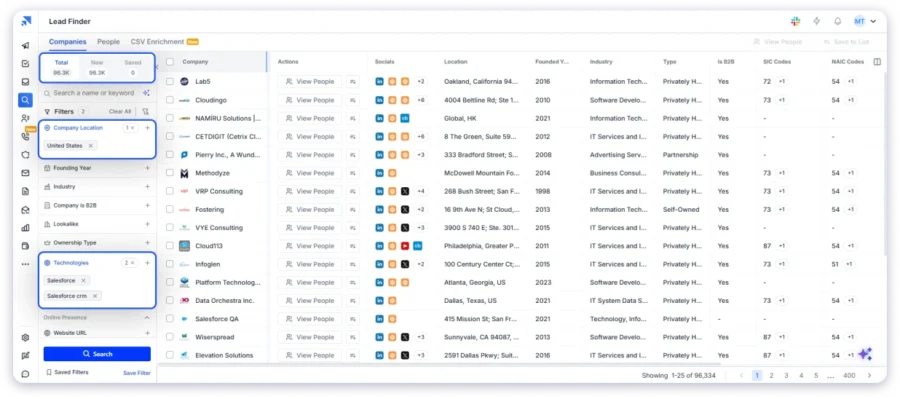Image resolution: width=900 pixels, height=399 pixels.
Task: Go to results page 2
Action: [x=771, y=375]
